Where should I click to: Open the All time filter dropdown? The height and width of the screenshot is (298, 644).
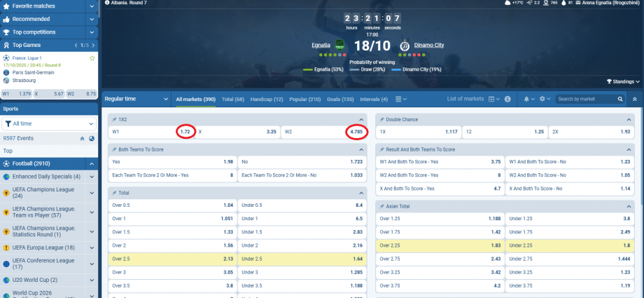pyautogui.click(x=49, y=123)
